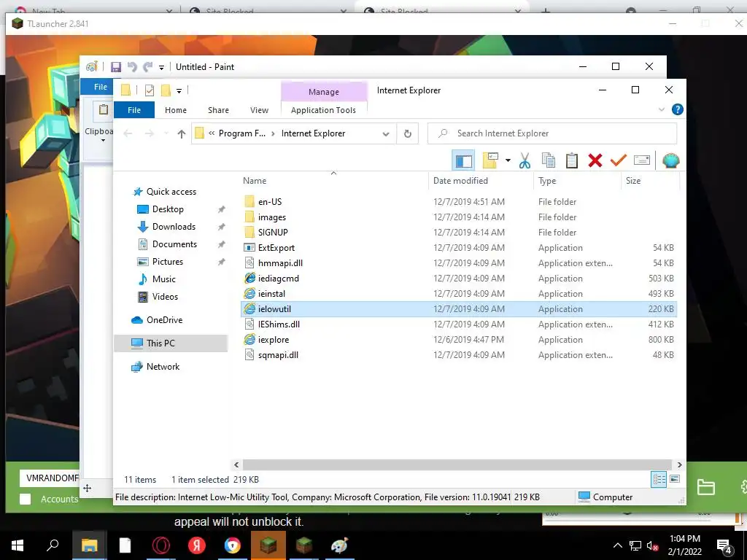Select the hmmapi.dll file
This screenshot has width=747, height=560.
pos(280,262)
